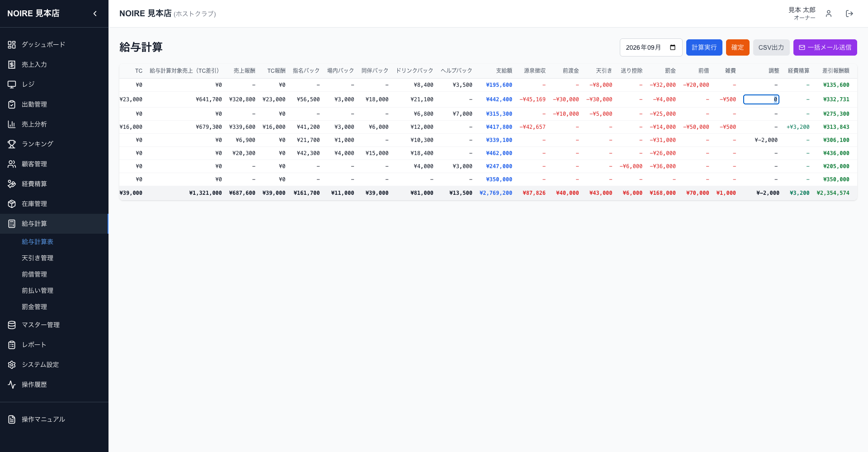Click the ¥-2,000 adjustment cell in ¥339,100 row
Image resolution: width=868 pixels, height=452 pixels.
click(x=766, y=140)
